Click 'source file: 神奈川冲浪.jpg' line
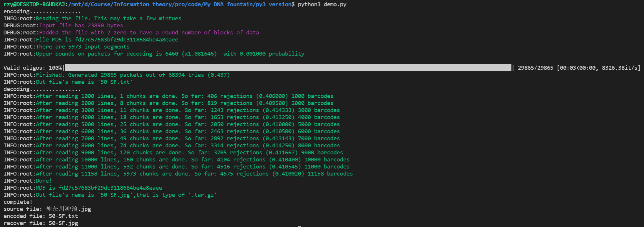This screenshot has width=644, height=227. coord(47,209)
